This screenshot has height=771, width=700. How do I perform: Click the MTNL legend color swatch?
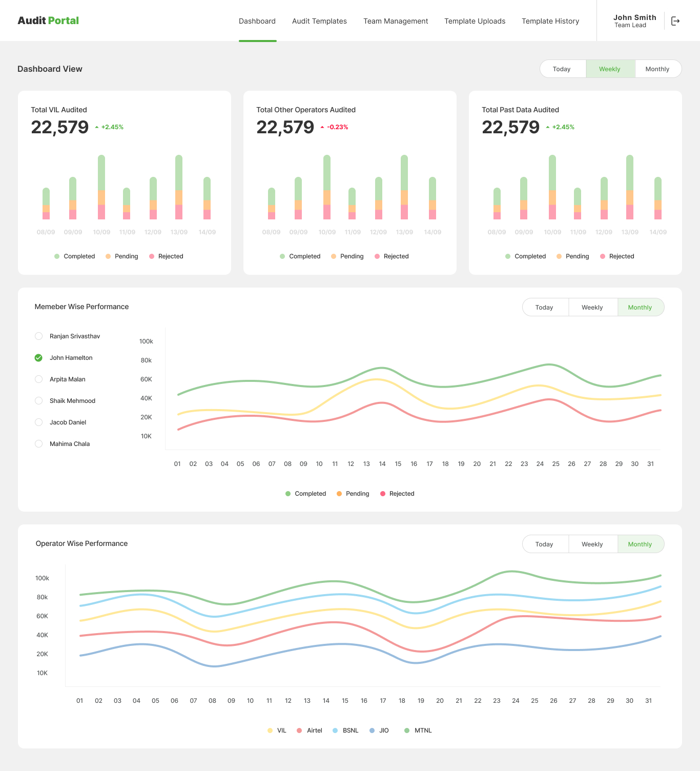(x=407, y=731)
